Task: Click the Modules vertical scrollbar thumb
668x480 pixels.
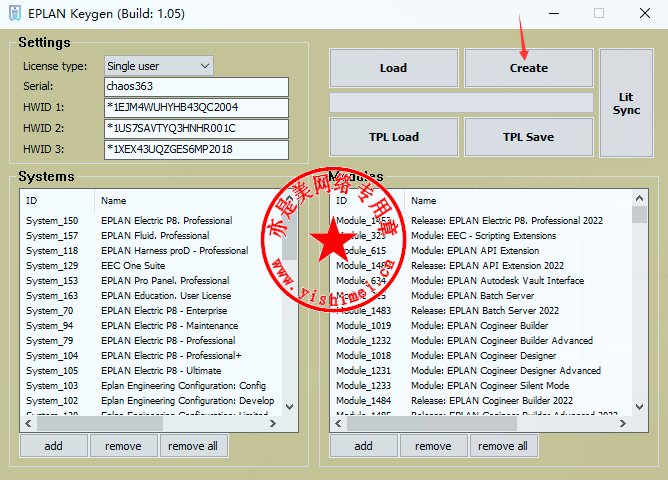Action: [639, 214]
